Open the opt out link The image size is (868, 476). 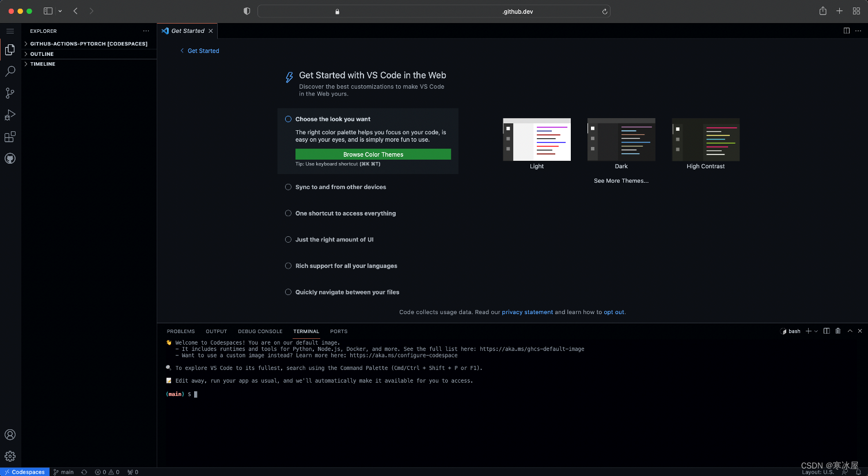click(614, 312)
